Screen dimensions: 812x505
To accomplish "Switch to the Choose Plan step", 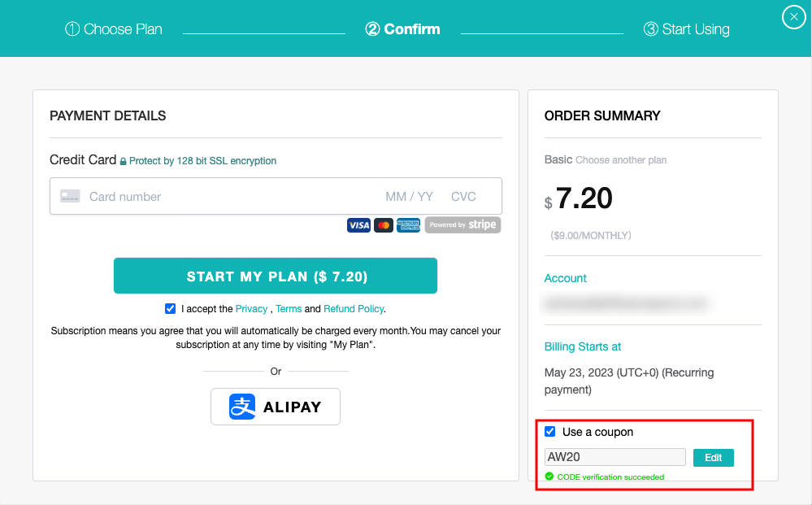I will point(113,28).
